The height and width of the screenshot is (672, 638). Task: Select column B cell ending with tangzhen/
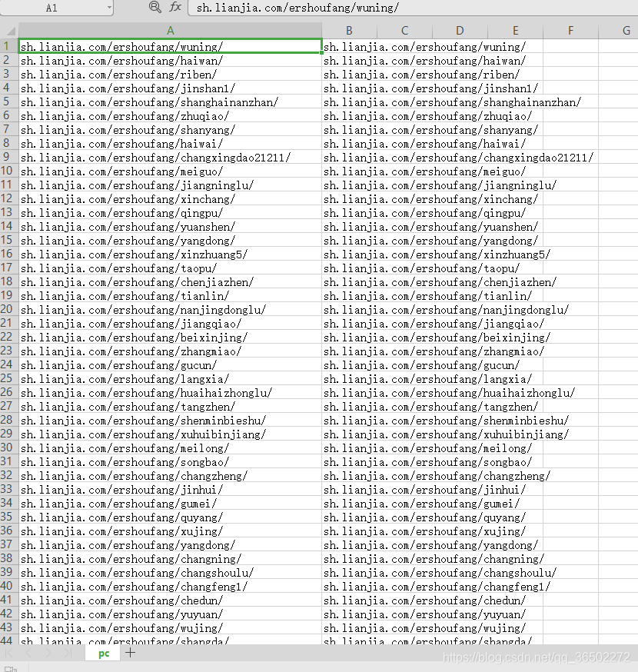click(x=349, y=406)
